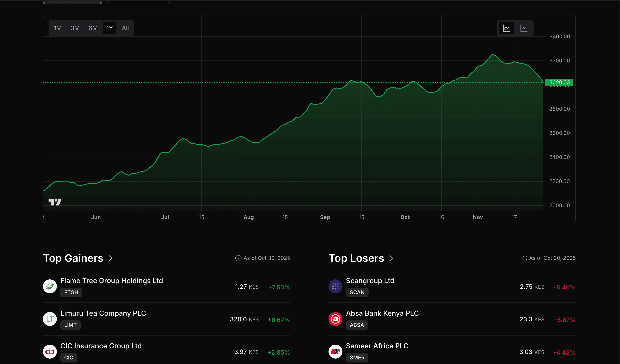Switch chart to line view icon
Screen dimensions: 620x364
524,28
